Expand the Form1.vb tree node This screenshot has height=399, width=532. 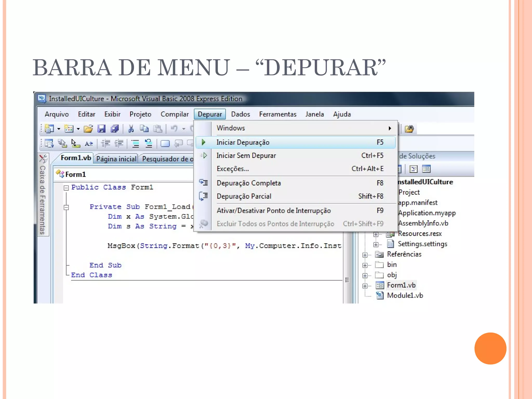tap(365, 286)
